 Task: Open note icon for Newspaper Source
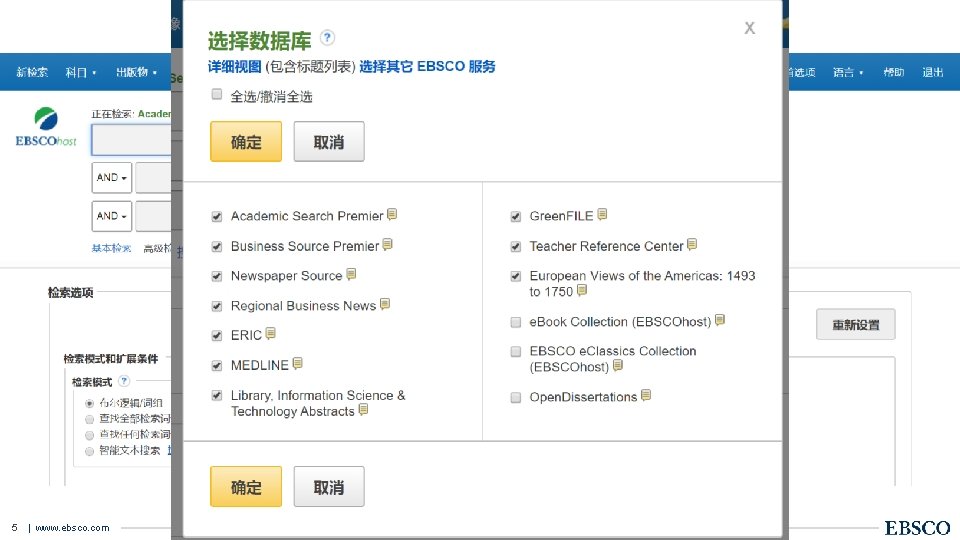pyautogui.click(x=351, y=274)
